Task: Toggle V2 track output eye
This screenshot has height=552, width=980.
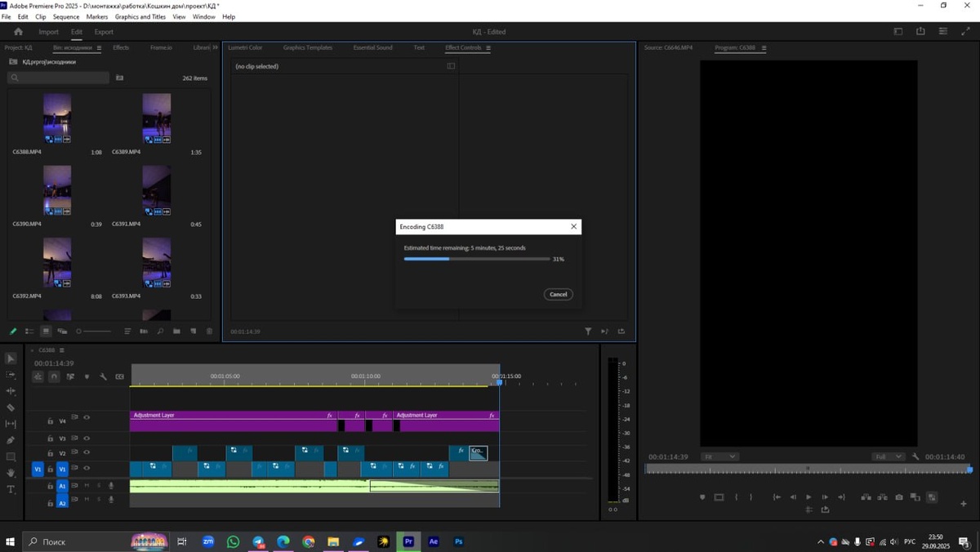Action: pyautogui.click(x=87, y=452)
